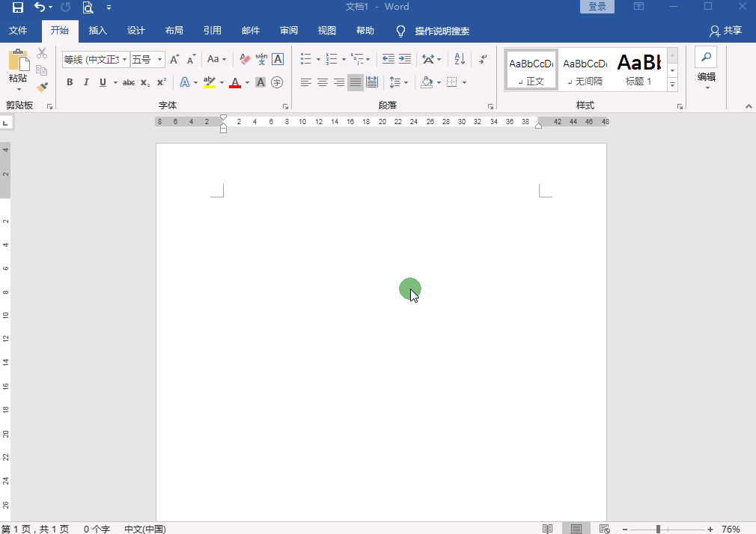The image size is (756, 534).
Task: Click the Paste clipboard icon
Action: (18, 61)
